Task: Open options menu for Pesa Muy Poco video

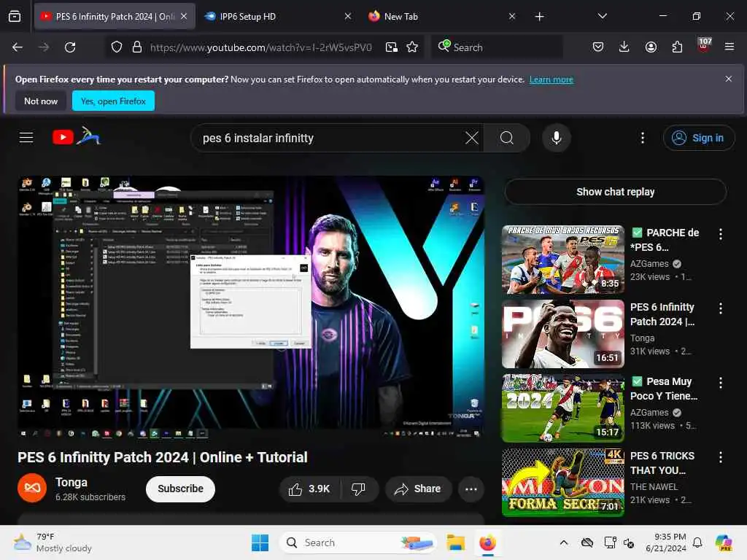Action: 720,382
